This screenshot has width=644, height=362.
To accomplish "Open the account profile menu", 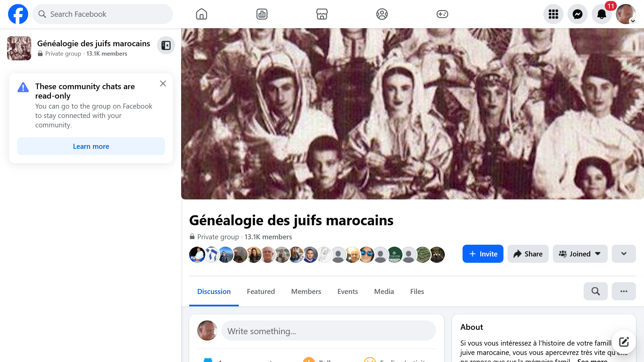I will pyautogui.click(x=626, y=14).
